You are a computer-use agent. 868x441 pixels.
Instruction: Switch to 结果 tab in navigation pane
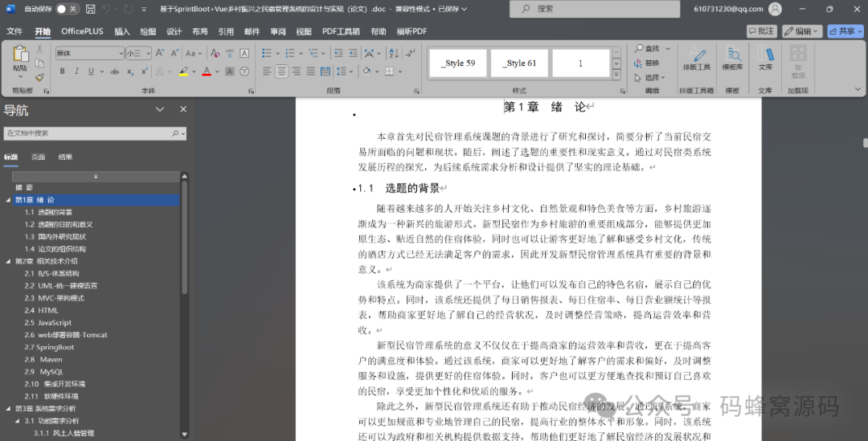click(x=65, y=157)
